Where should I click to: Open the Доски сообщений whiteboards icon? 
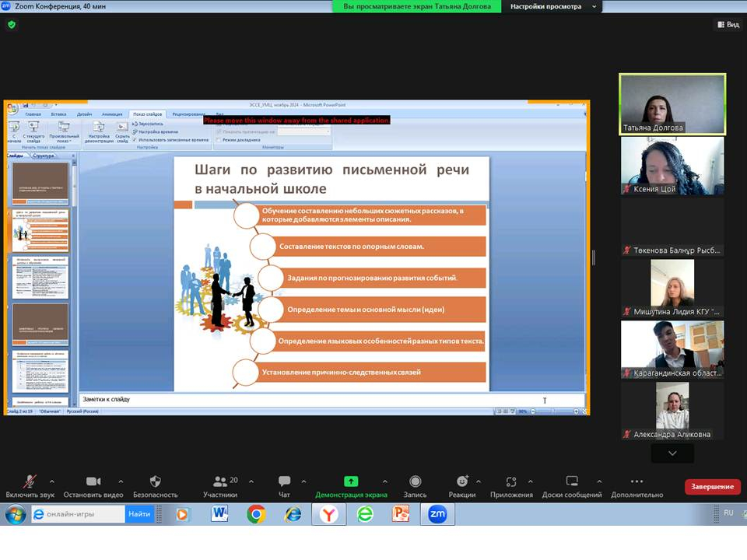572,482
